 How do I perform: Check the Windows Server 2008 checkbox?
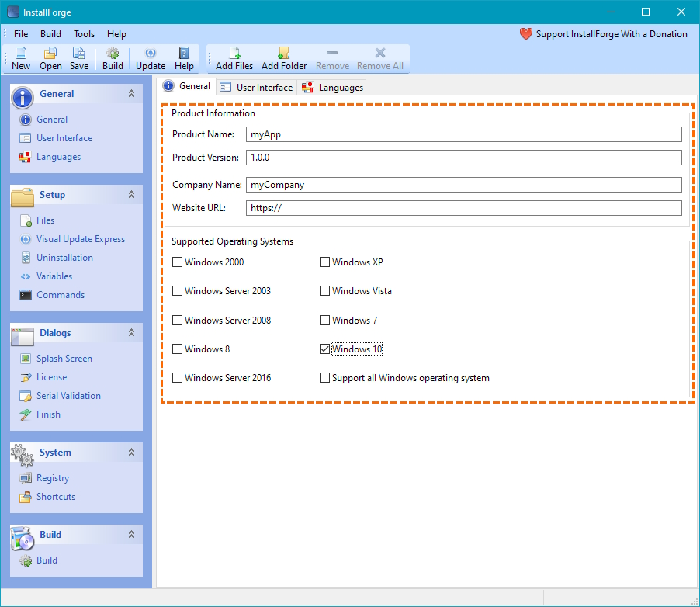[x=177, y=321]
